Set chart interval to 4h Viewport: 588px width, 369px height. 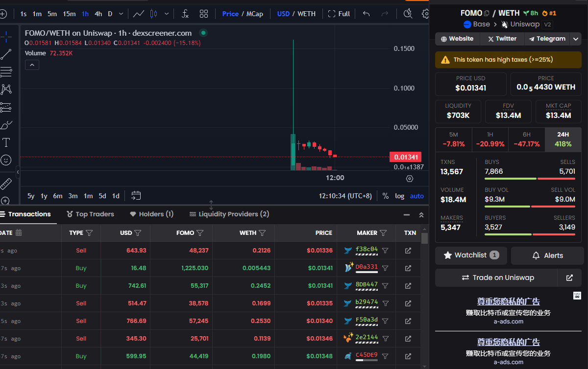click(x=98, y=14)
